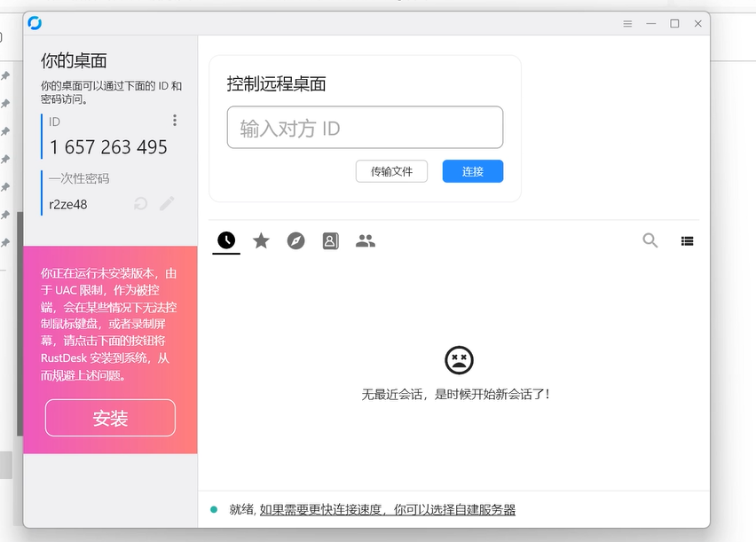Click the 安装 install button
The image size is (756, 542).
coord(110,418)
